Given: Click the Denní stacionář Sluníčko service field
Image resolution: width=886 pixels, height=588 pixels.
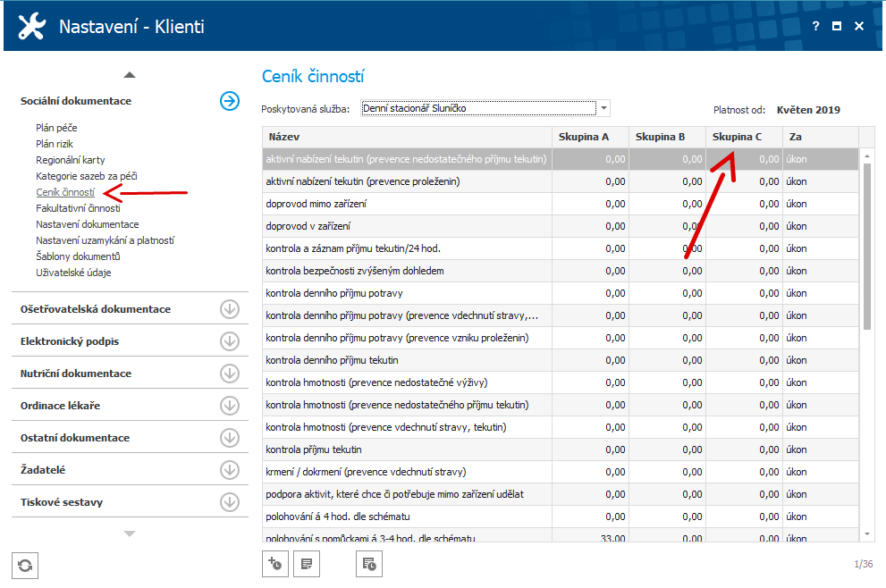Looking at the screenshot, I should click(x=478, y=108).
